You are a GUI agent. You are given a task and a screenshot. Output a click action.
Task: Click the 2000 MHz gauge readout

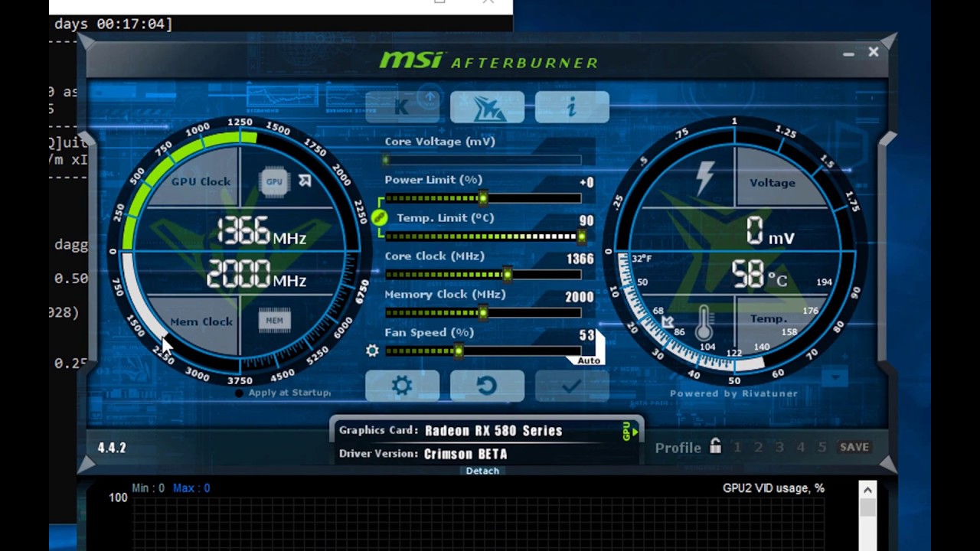click(256, 274)
